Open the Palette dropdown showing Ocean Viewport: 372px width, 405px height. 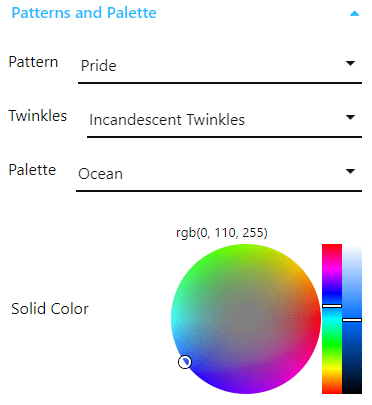point(219,174)
